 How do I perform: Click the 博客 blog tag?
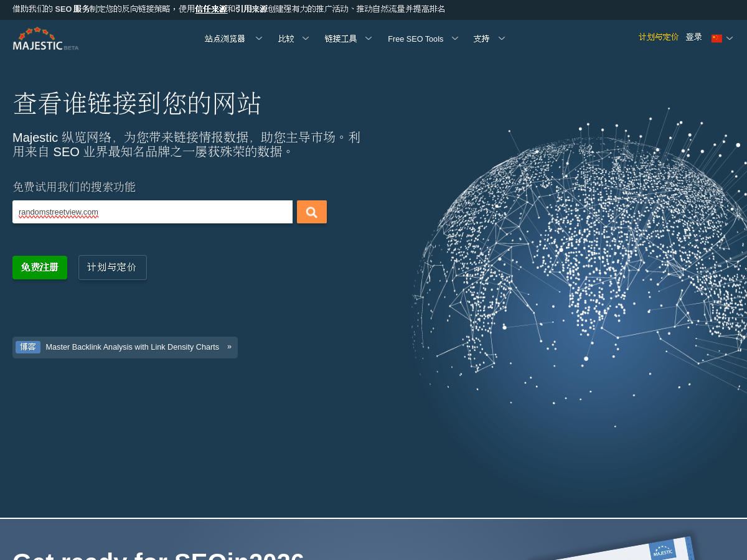tap(28, 347)
